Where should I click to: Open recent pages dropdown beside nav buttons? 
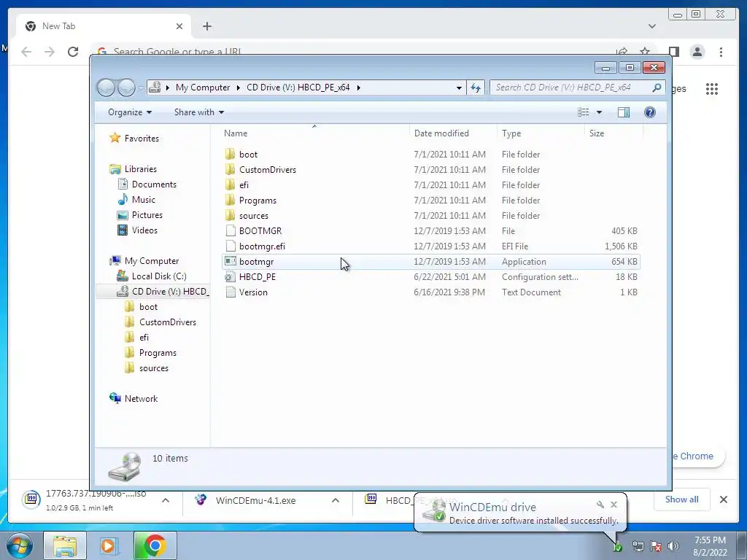141,88
